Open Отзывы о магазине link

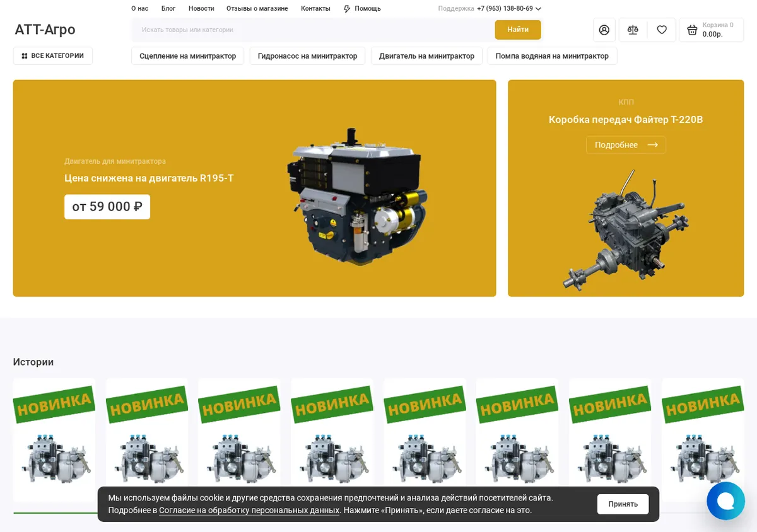pos(257,9)
